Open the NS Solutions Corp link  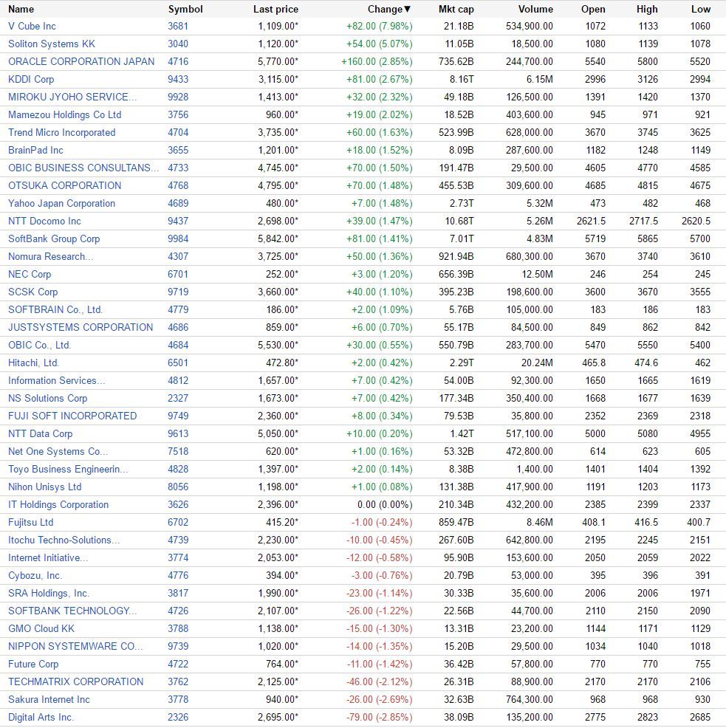click(x=48, y=398)
